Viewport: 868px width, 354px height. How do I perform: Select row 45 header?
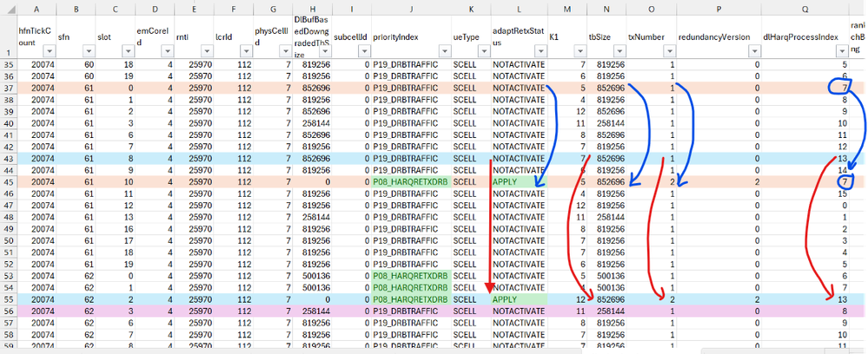pos(9,180)
